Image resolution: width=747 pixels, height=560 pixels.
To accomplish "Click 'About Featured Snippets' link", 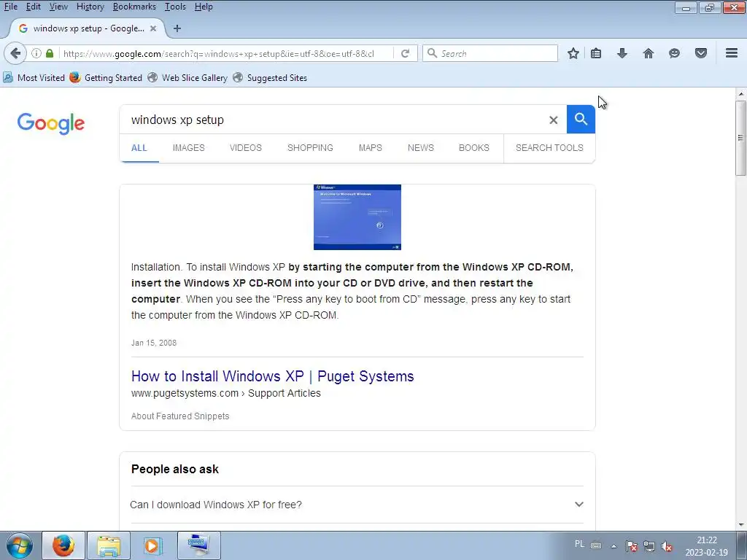I will (x=180, y=416).
